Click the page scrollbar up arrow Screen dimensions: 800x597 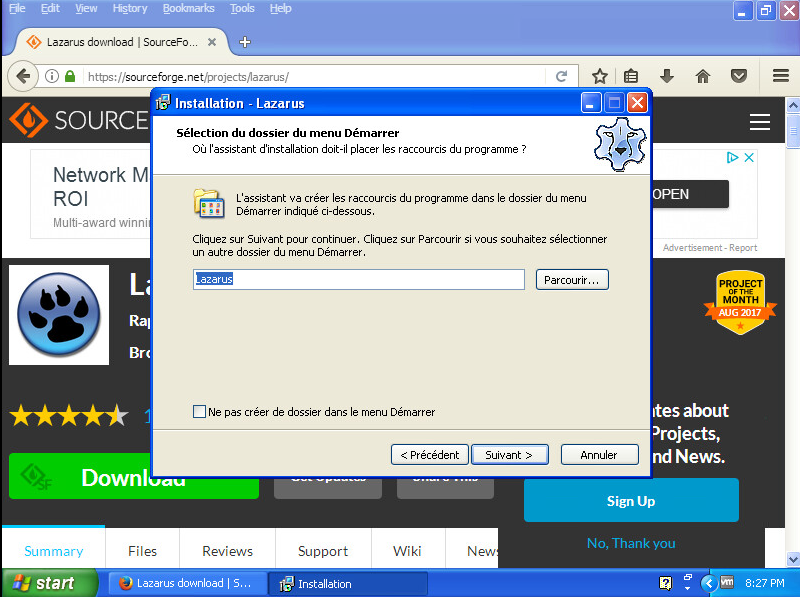pyautogui.click(x=793, y=105)
